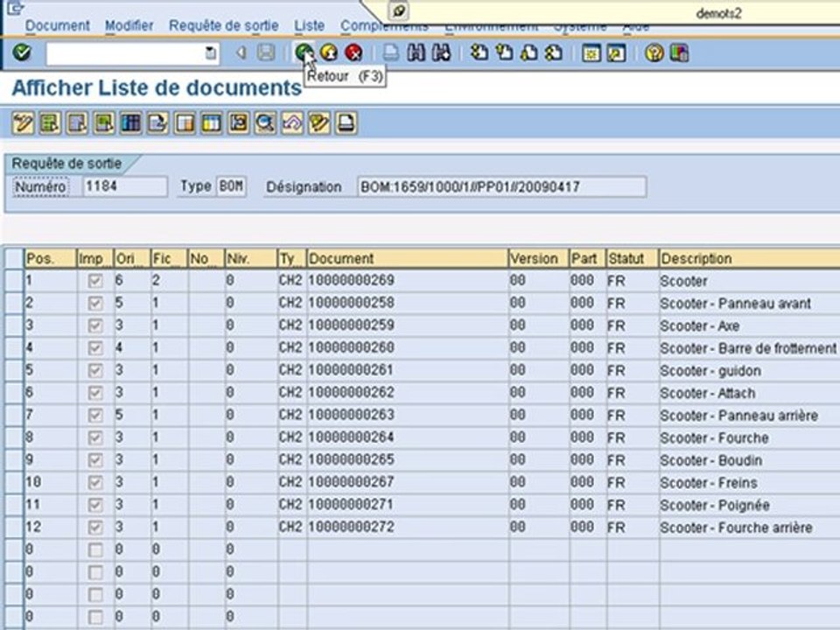Open the Customize Local Layout icon
The height and width of the screenshot is (630, 840).
coord(679,52)
